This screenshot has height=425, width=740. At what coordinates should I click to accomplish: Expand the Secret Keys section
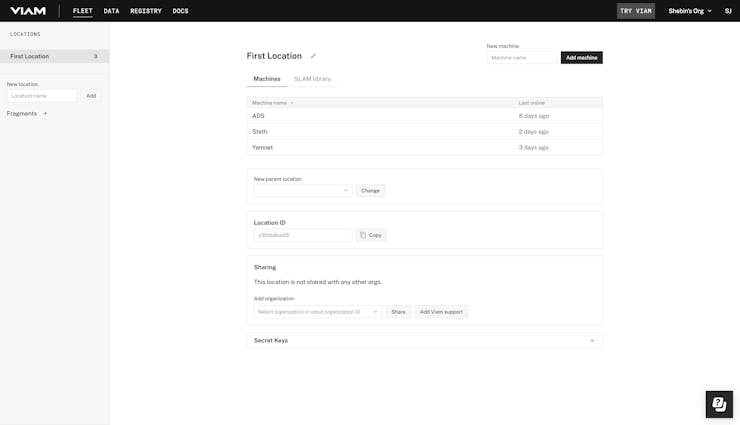[592, 341]
